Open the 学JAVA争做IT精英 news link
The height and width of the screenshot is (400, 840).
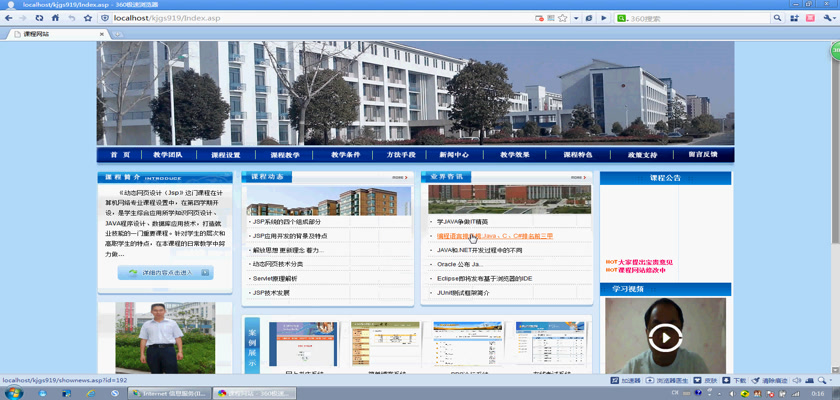point(462,222)
